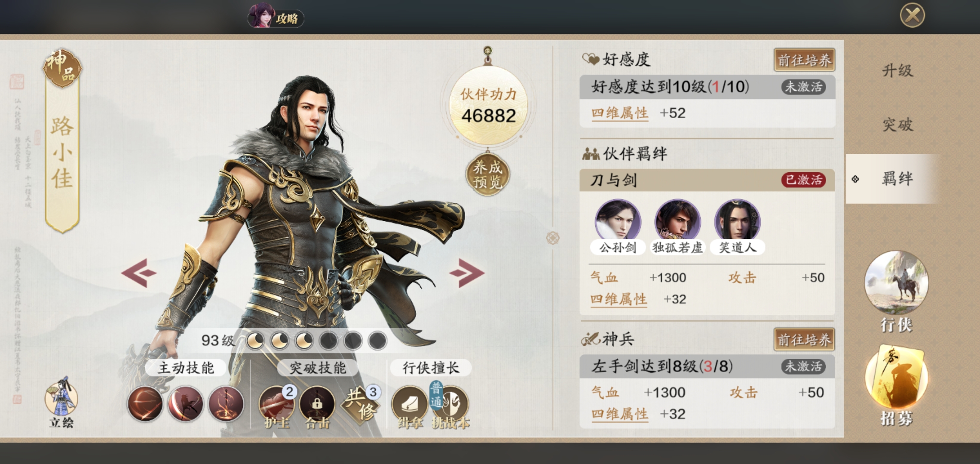
Task: Select the 护主 breakthrough skill icon
Action: pyautogui.click(x=276, y=407)
